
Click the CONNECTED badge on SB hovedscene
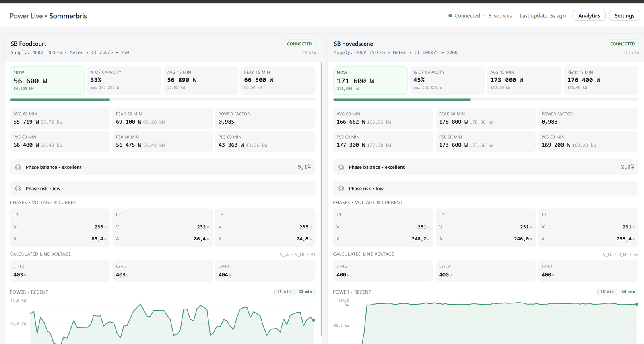point(622,44)
